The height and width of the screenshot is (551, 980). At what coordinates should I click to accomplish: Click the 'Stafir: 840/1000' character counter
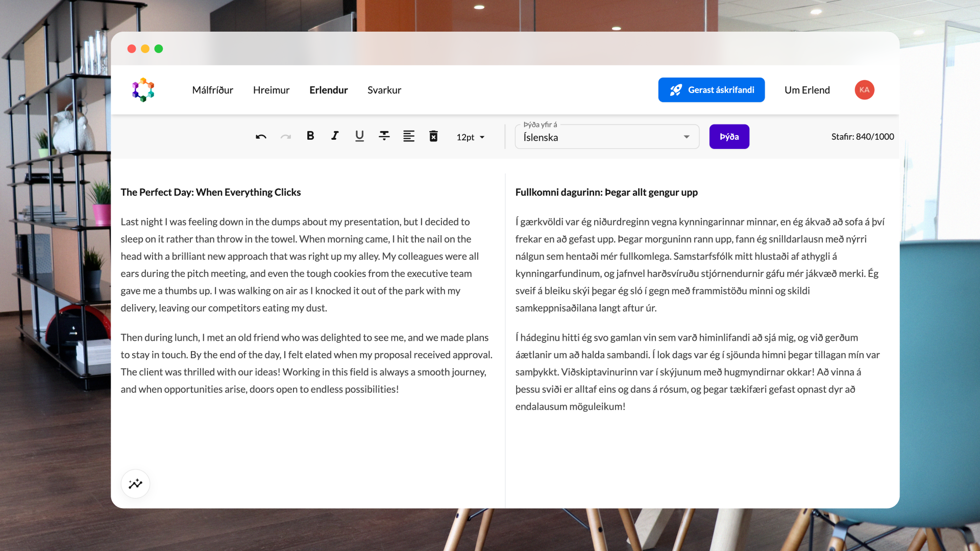pyautogui.click(x=863, y=137)
